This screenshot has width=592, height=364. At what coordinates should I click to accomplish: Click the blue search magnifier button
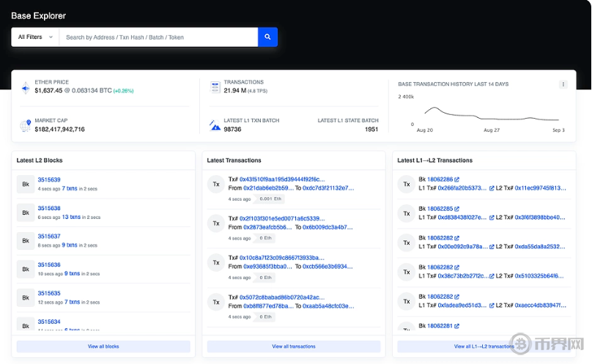coord(267,37)
